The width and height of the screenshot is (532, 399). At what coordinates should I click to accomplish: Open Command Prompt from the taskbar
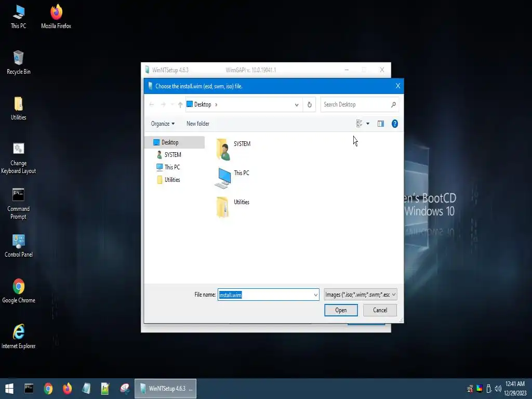pos(29,389)
